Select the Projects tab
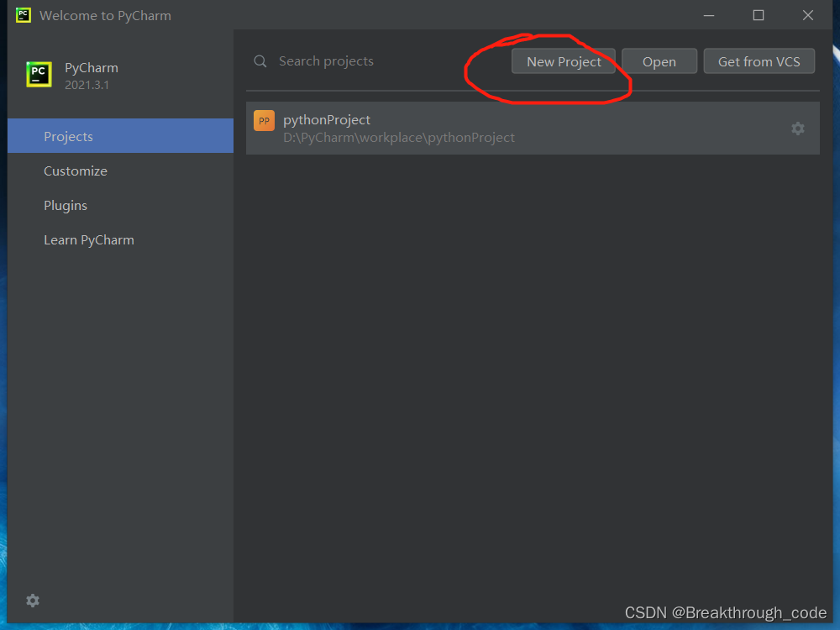Screen dimensions: 840x630 pos(120,136)
